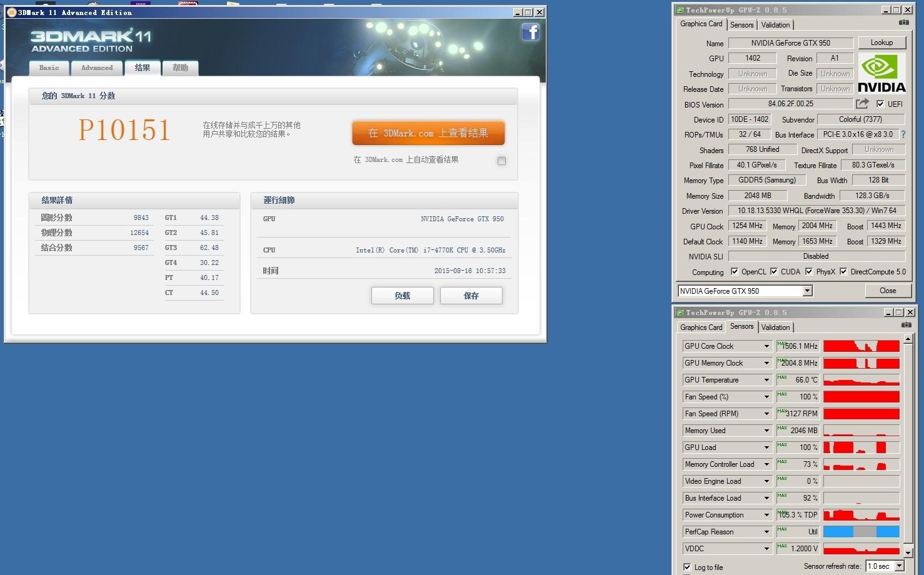Click the GPU Core Clock red sensor graph
The image size is (924, 575).
tap(861, 346)
